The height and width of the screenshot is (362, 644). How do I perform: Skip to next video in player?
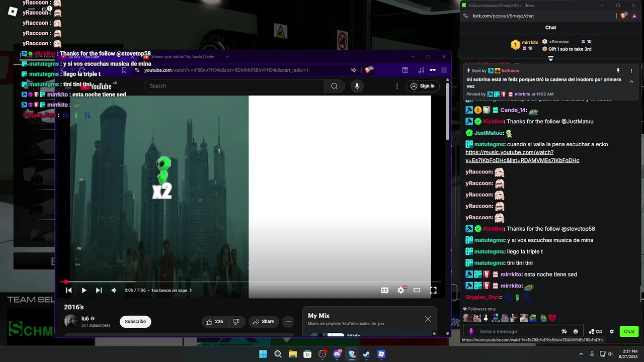(99, 290)
